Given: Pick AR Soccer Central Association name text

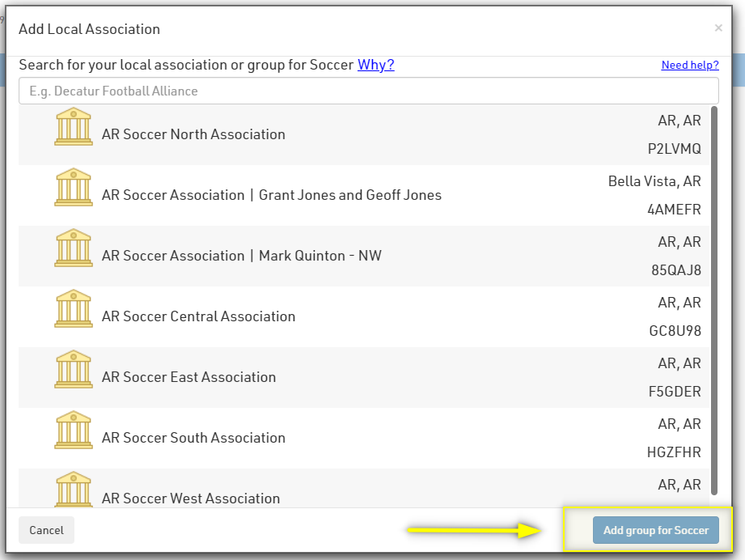Looking at the screenshot, I should (198, 316).
